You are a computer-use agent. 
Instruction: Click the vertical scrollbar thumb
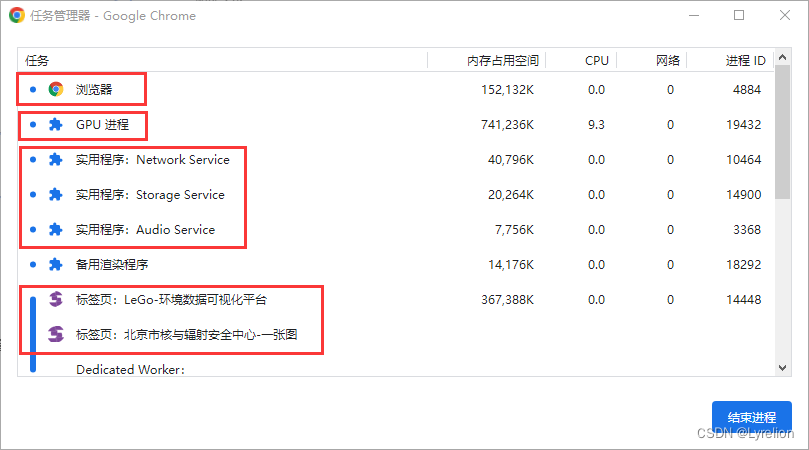pyautogui.click(x=783, y=132)
